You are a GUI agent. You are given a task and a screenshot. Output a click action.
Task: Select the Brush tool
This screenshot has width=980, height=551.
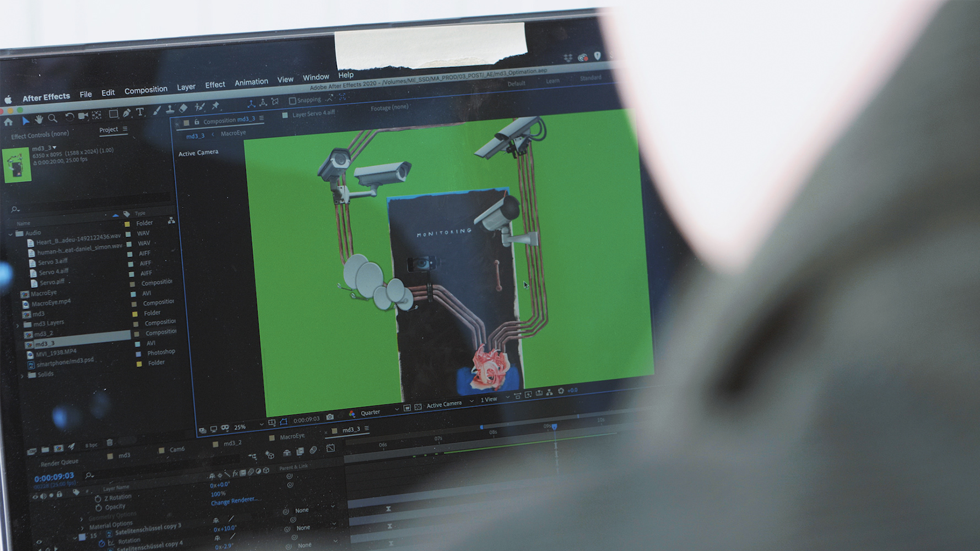156,111
